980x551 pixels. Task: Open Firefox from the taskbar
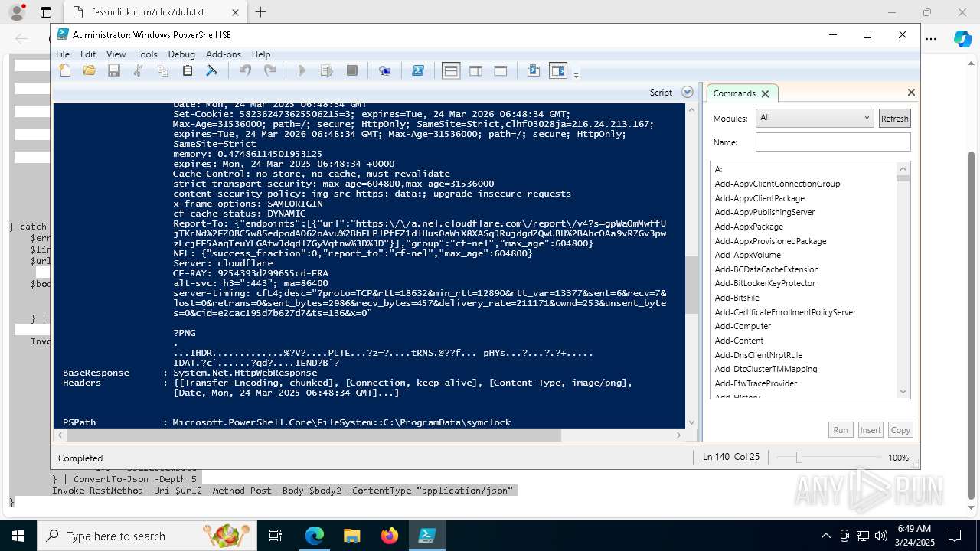coord(390,536)
